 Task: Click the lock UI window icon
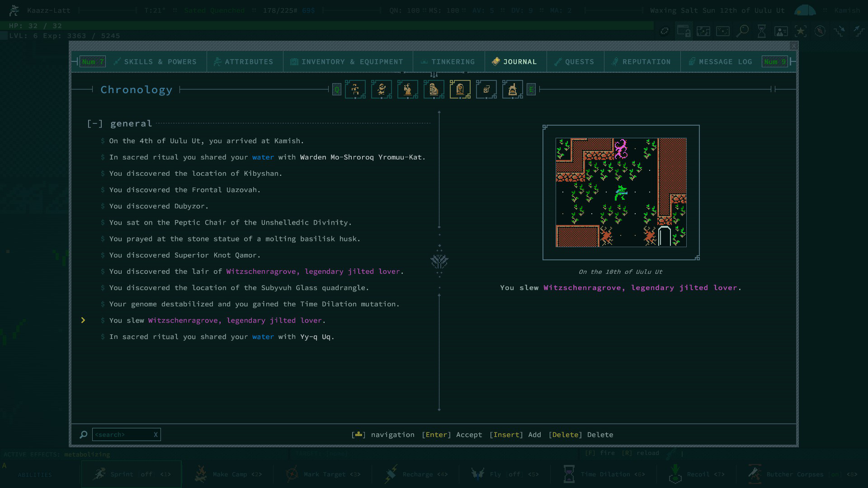click(x=684, y=31)
